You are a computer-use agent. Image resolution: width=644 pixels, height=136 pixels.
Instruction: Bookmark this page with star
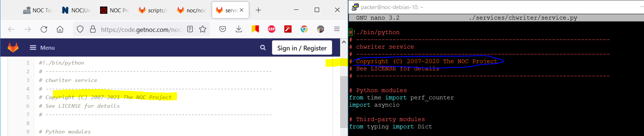[203, 29]
